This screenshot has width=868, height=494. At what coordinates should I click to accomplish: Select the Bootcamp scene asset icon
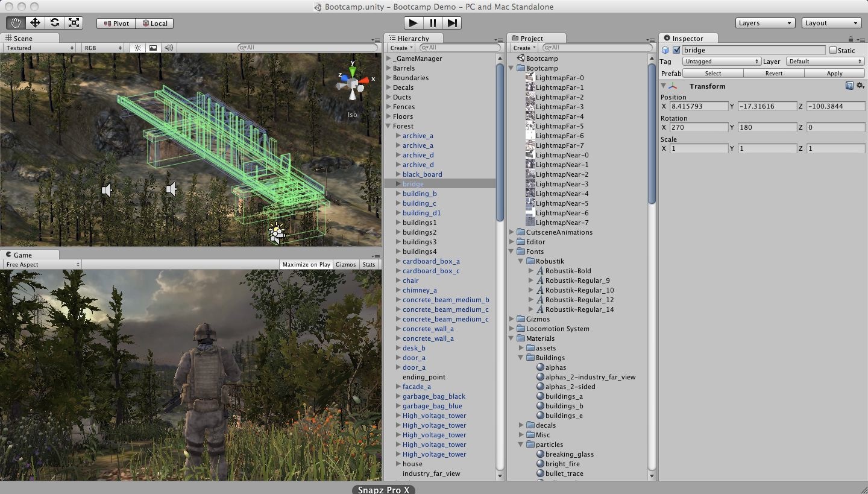(x=521, y=59)
